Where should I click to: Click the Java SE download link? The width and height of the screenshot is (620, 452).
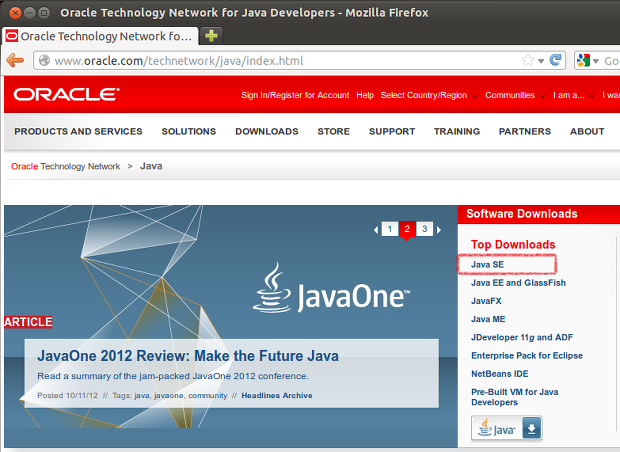(x=487, y=265)
